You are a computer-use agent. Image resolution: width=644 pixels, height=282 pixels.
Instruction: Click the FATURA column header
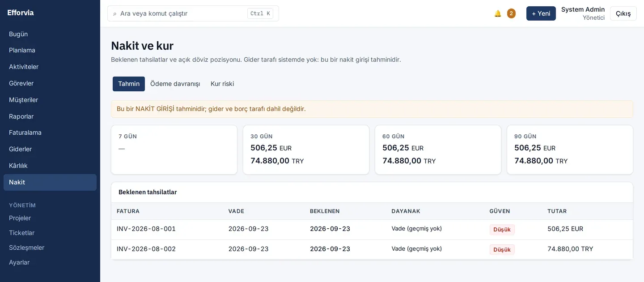[128, 211]
